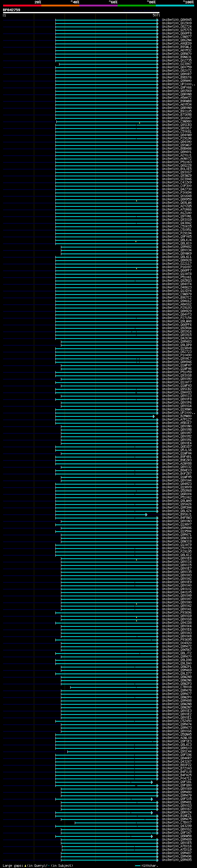The image size is (197, 868).
Task: Select the label UniRef100_B9F4R1
Action: 177,457
